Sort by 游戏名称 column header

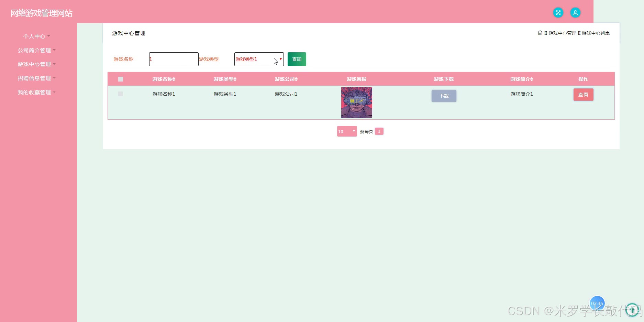[164, 79]
